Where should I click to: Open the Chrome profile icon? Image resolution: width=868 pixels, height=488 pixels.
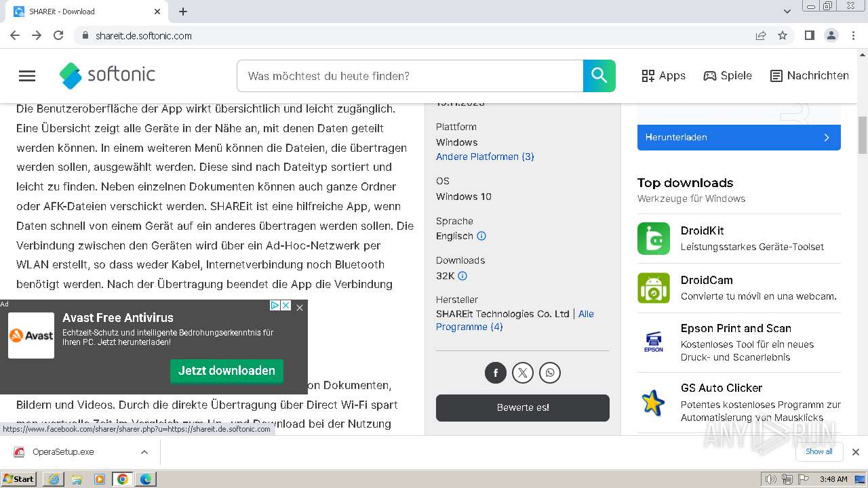tap(831, 36)
